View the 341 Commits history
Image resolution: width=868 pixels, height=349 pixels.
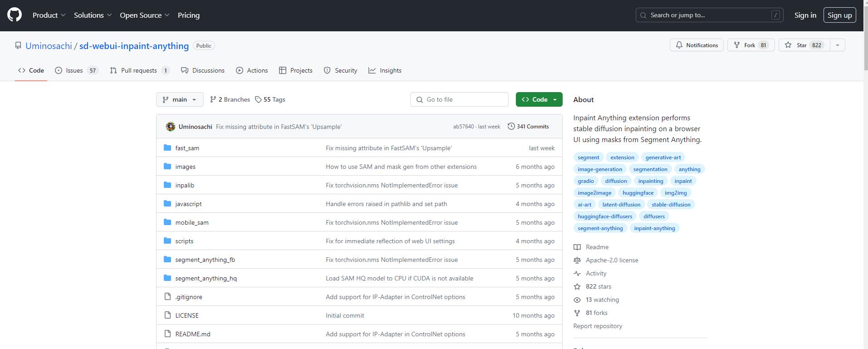coord(528,126)
